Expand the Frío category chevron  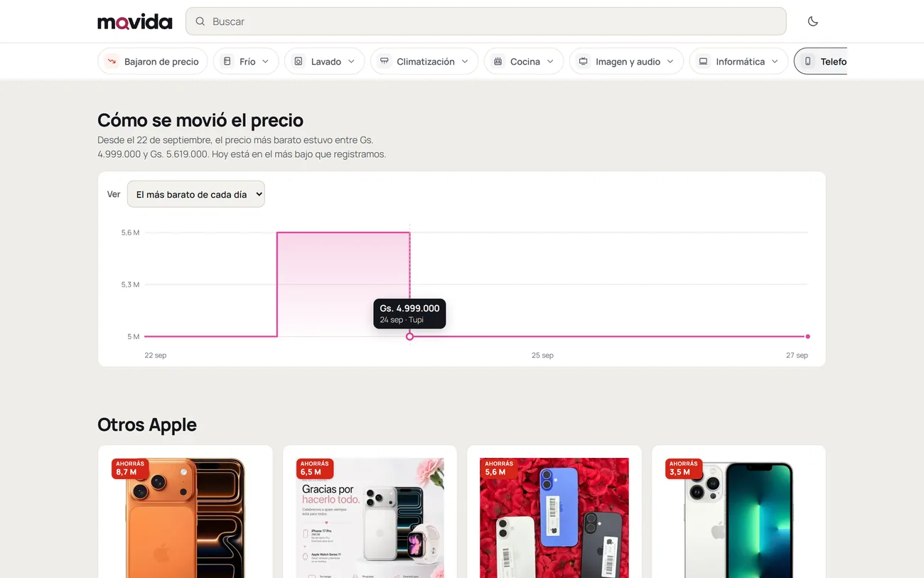[266, 61]
